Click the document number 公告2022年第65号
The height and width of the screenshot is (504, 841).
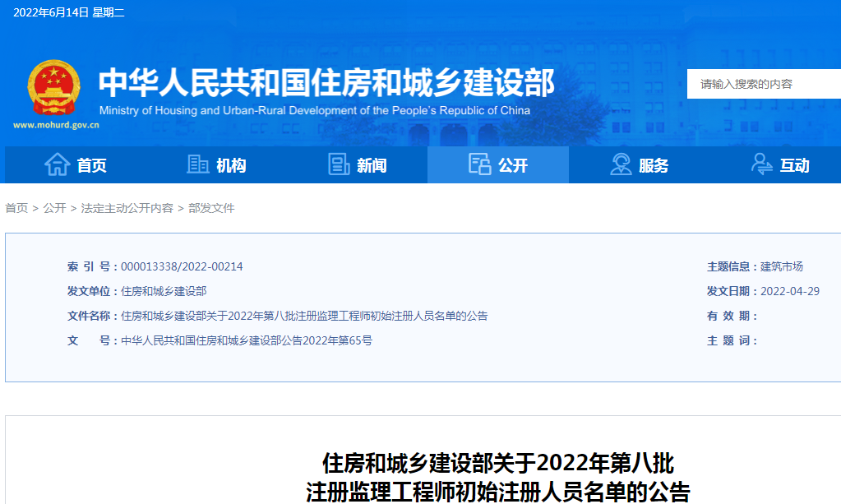pyautogui.click(x=246, y=340)
